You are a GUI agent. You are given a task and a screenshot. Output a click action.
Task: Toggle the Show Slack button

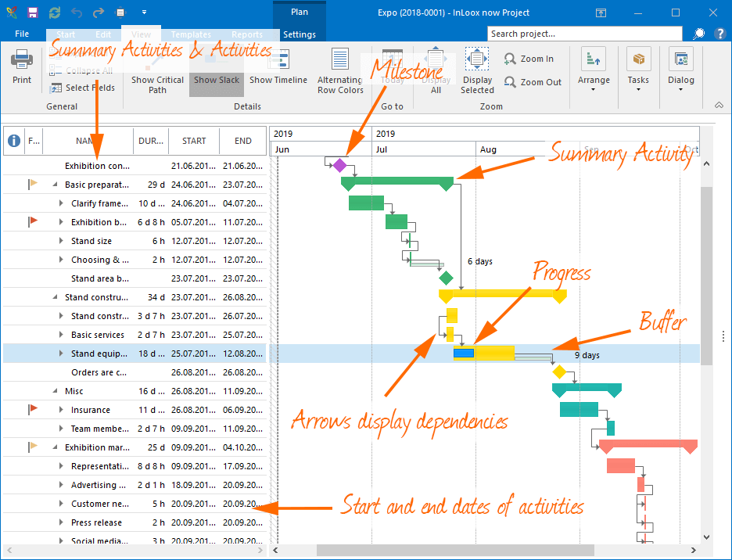coord(217,71)
